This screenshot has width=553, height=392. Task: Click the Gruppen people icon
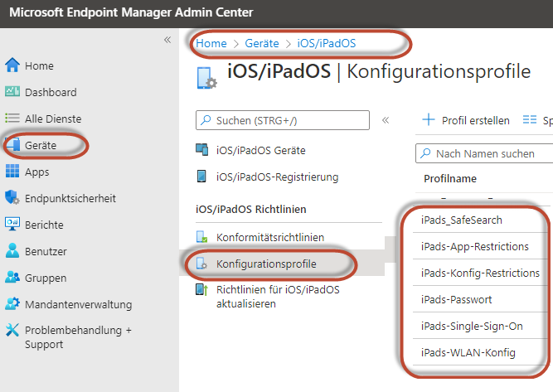tap(12, 278)
